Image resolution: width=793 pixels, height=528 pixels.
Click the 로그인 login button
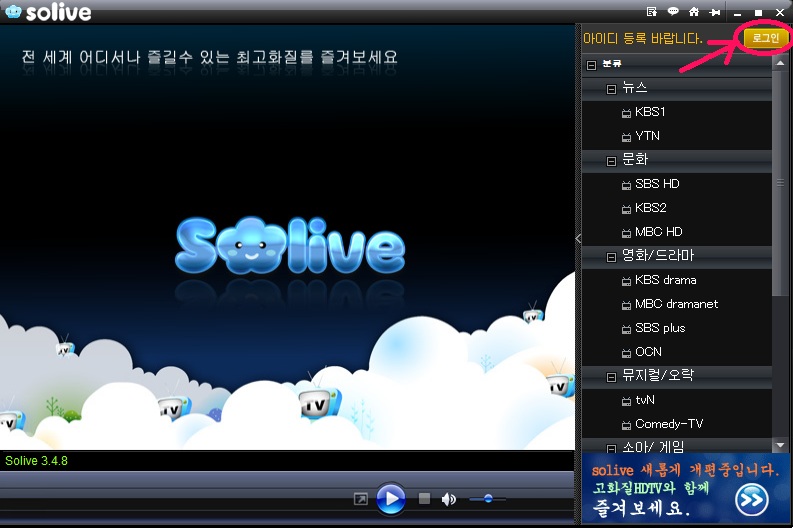tap(765, 38)
